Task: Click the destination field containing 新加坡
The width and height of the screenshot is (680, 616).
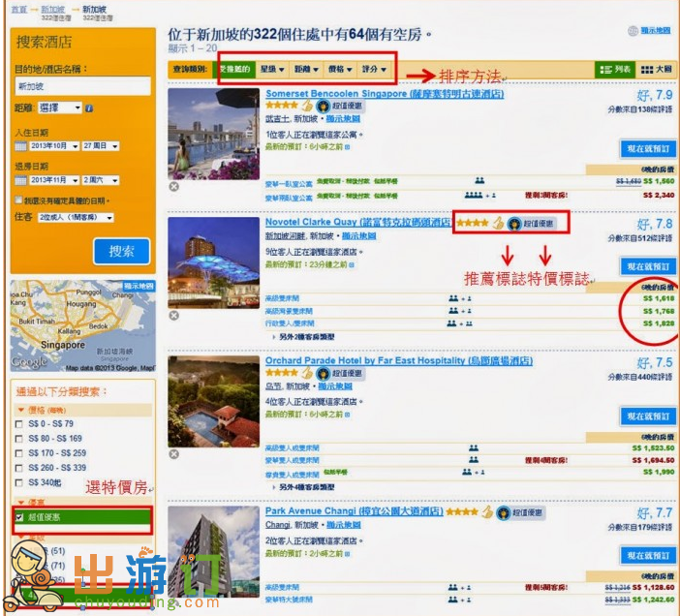Action: point(83,86)
